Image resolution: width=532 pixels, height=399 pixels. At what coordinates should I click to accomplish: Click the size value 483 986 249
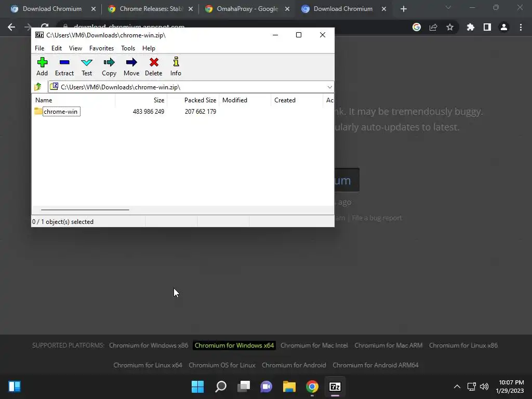(148, 112)
